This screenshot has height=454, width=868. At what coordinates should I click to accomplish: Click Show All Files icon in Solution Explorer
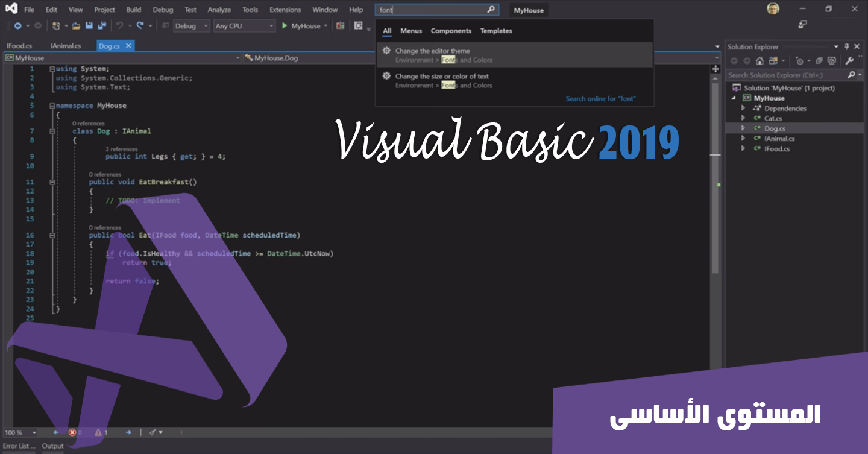pos(832,61)
